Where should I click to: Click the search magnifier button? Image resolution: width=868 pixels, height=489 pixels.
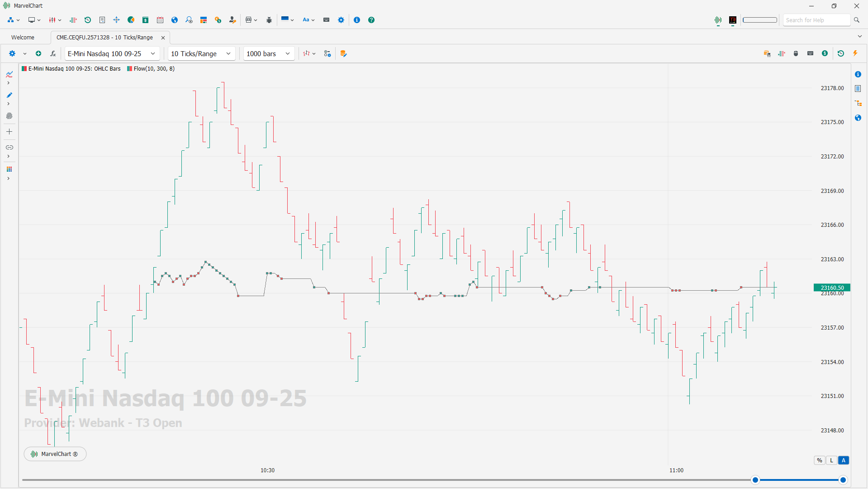[x=857, y=20]
